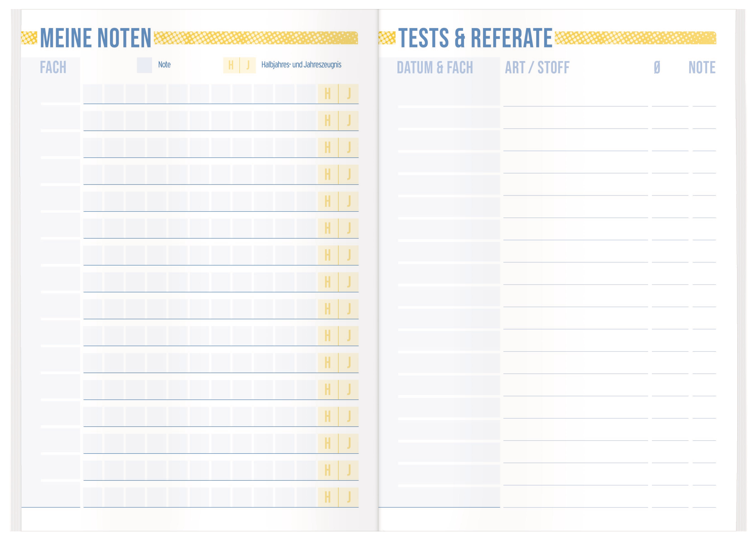The width and height of the screenshot is (756, 542).
Task: Click the NOTE column header on right page
Action: (x=702, y=68)
